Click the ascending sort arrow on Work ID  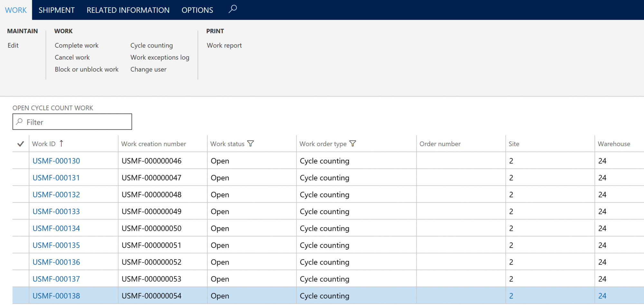click(62, 143)
